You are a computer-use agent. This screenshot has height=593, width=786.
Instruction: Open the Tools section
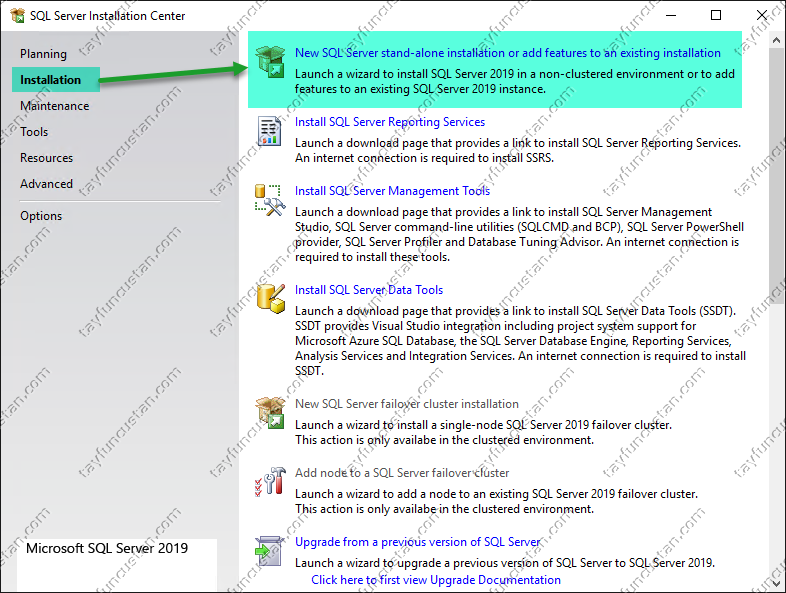34,132
